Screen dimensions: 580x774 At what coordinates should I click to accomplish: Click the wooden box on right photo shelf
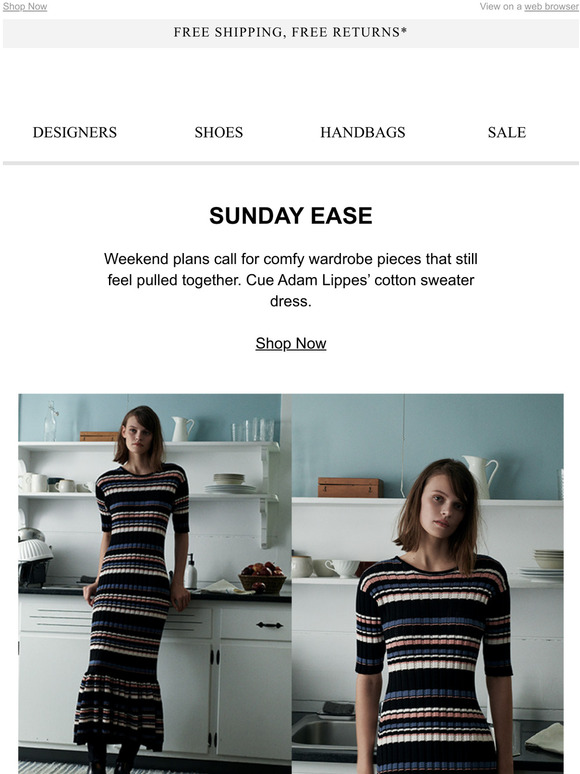[x=350, y=487]
